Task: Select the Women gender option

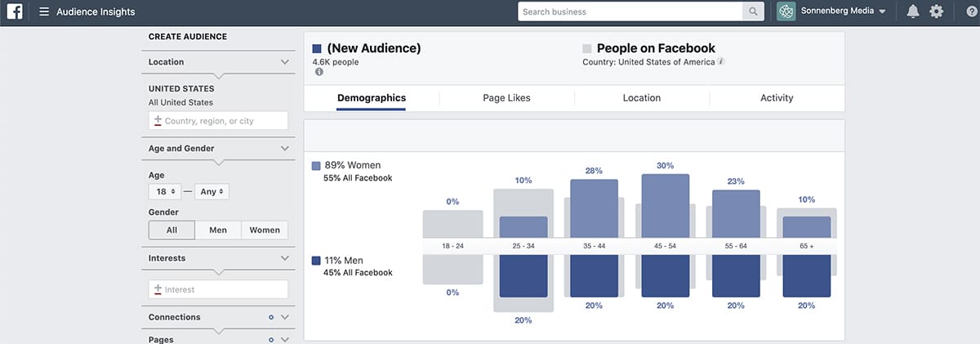Action: [x=265, y=230]
